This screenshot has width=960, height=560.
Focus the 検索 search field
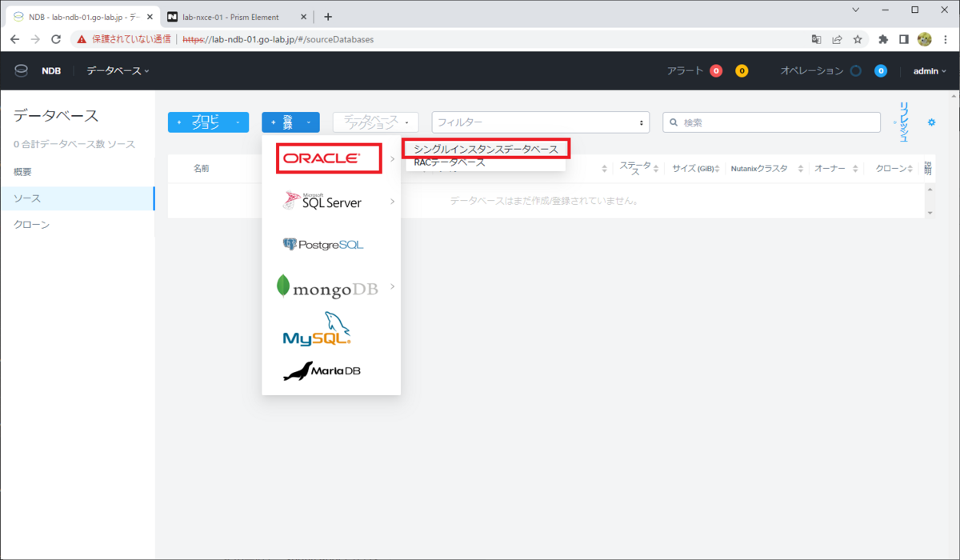tap(772, 122)
